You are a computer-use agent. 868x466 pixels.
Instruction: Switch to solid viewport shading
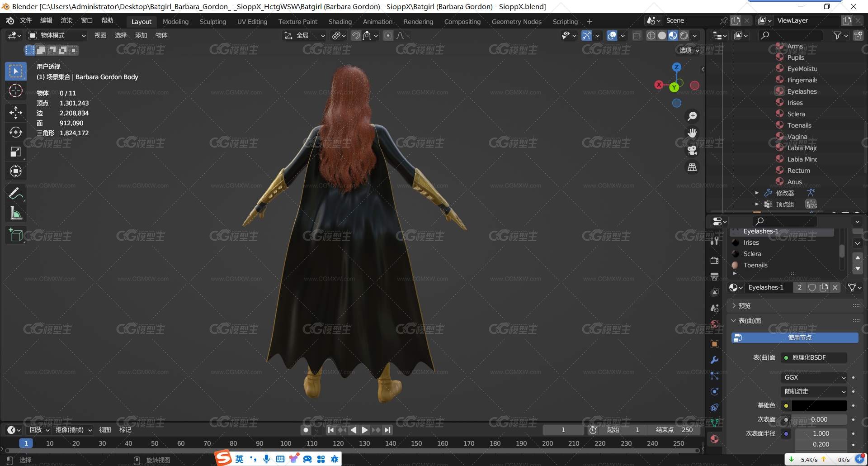[x=662, y=35]
